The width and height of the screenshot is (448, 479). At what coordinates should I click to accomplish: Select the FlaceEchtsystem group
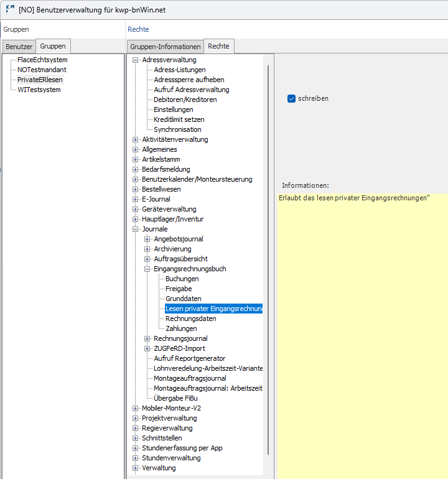(42, 60)
